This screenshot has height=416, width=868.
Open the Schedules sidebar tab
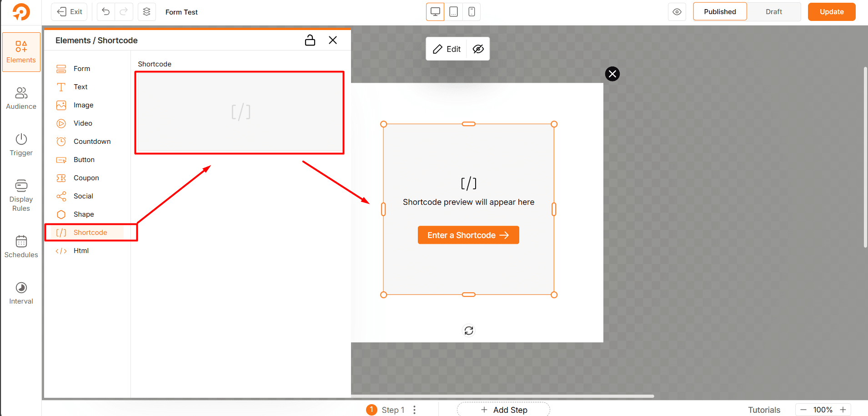pos(21,247)
